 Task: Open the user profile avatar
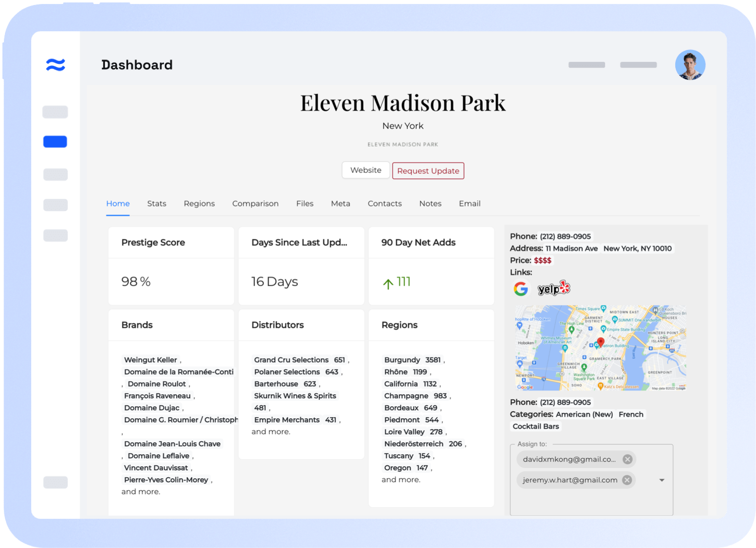tap(690, 64)
